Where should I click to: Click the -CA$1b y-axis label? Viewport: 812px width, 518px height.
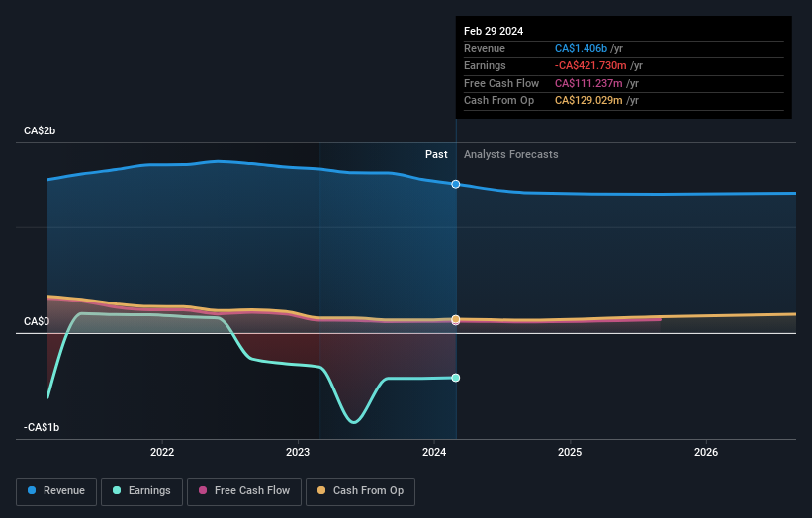tap(42, 427)
